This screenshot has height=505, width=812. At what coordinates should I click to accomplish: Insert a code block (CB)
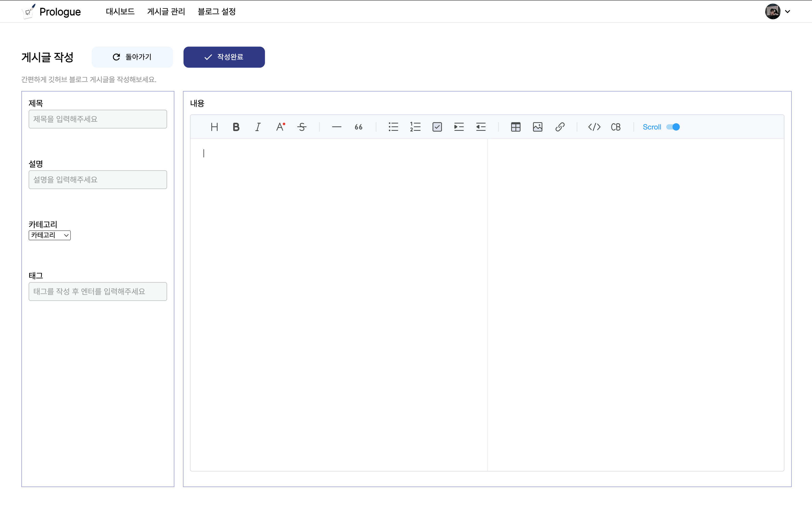click(616, 127)
